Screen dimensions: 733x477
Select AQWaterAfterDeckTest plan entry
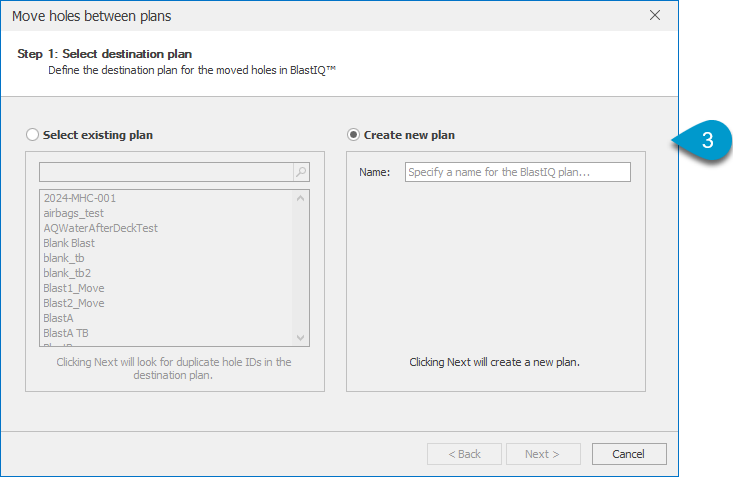point(100,228)
